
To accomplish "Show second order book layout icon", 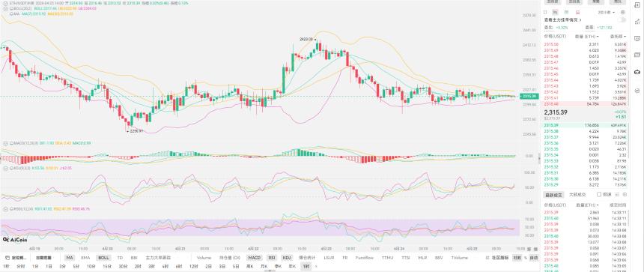I will [x=555, y=13].
